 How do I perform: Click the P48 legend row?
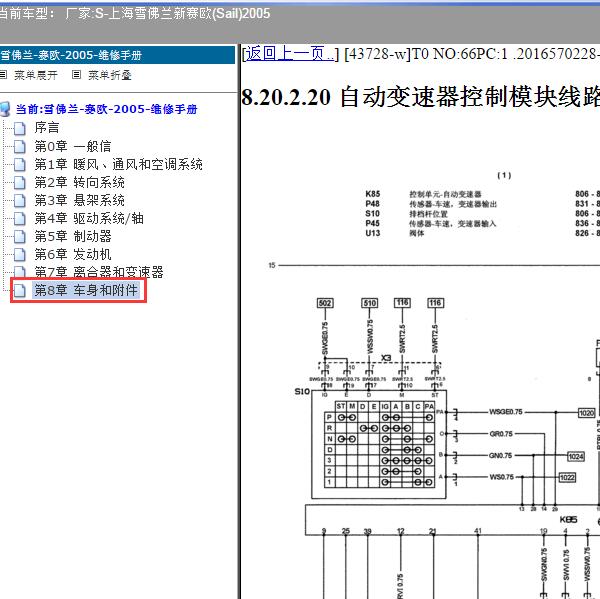point(482,204)
